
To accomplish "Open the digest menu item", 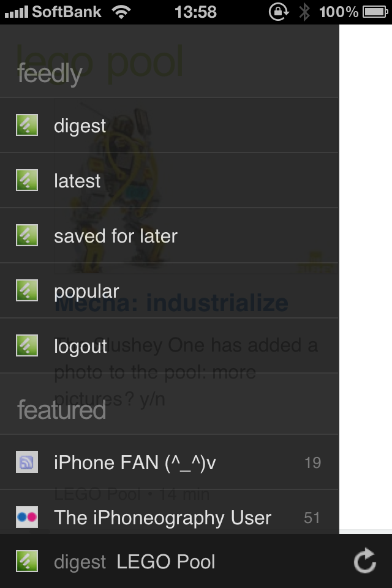I will pyautogui.click(x=169, y=125).
